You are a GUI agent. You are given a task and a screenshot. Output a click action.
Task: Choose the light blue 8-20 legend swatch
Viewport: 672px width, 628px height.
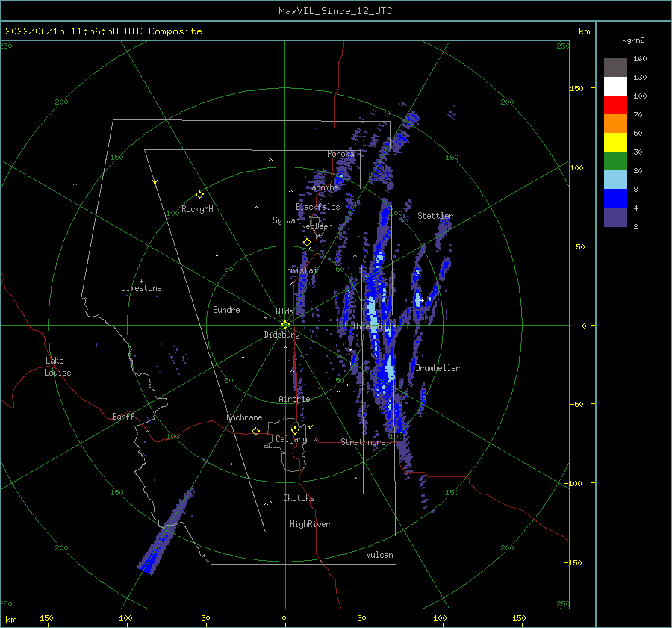click(615, 180)
